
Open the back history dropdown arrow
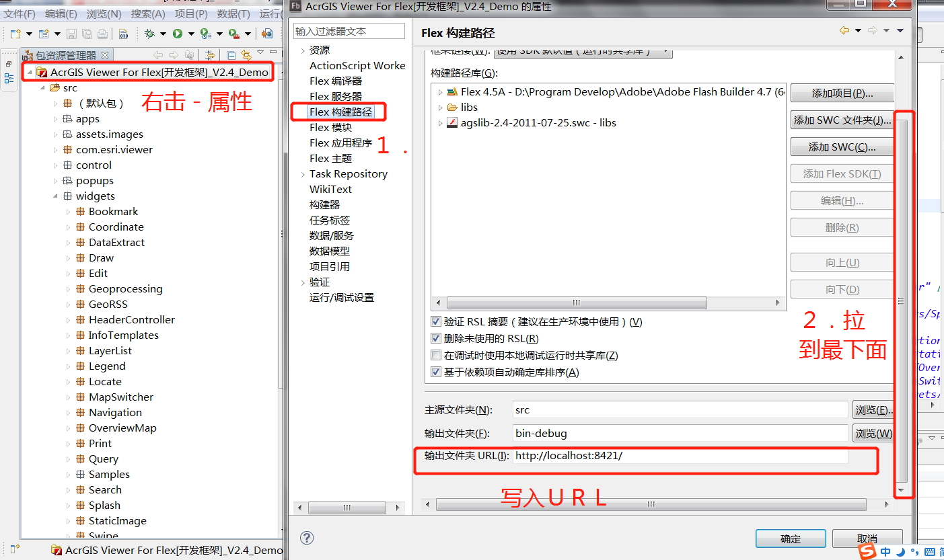pos(858,31)
